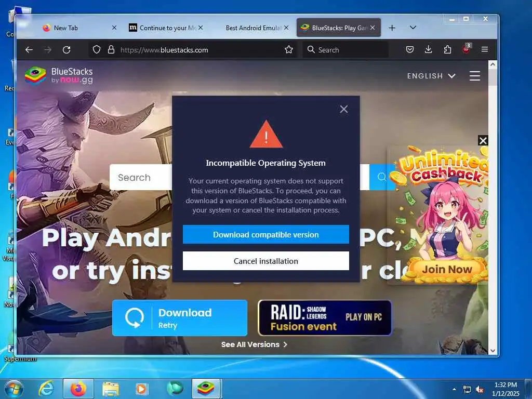The height and width of the screenshot is (399, 532).
Task: Open the RAID Shadow Legends banner
Action: (x=325, y=318)
